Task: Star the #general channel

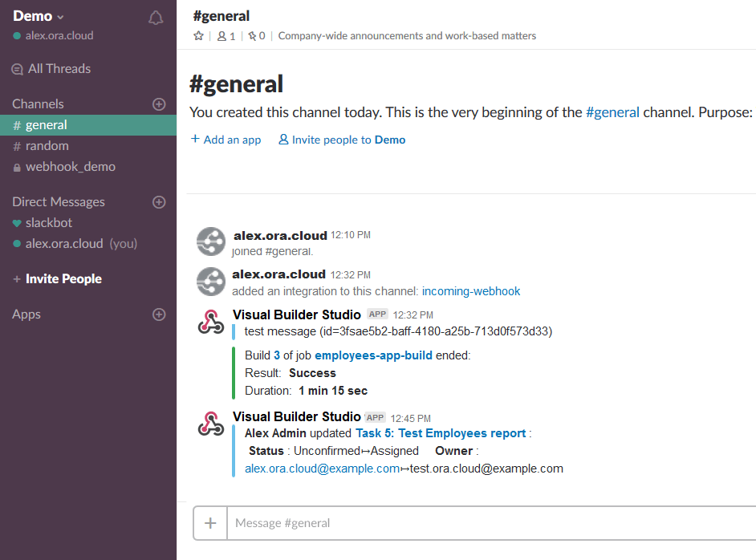Action: [x=199, y=35]
